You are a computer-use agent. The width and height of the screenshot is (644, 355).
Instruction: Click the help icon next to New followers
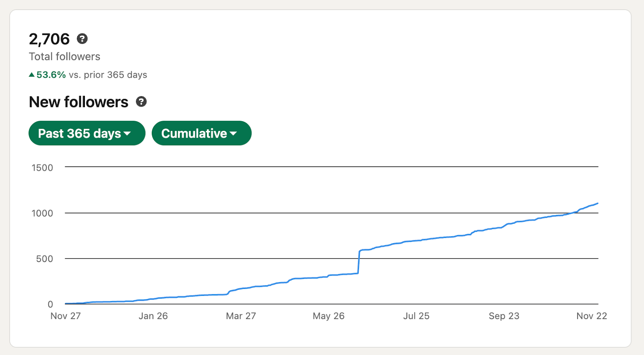[x=141, y=101]
